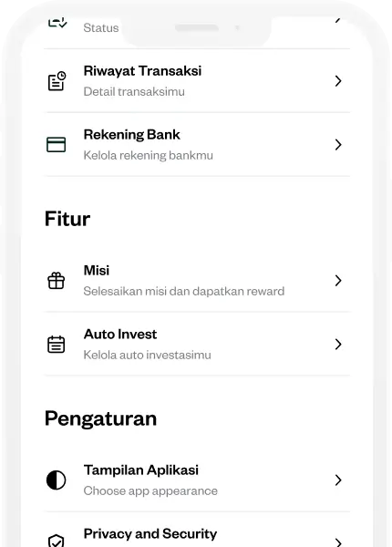Click the Privacy and Security shield icon
The width and height of the screenshot is (392, 547).
[x=57, y=541]
